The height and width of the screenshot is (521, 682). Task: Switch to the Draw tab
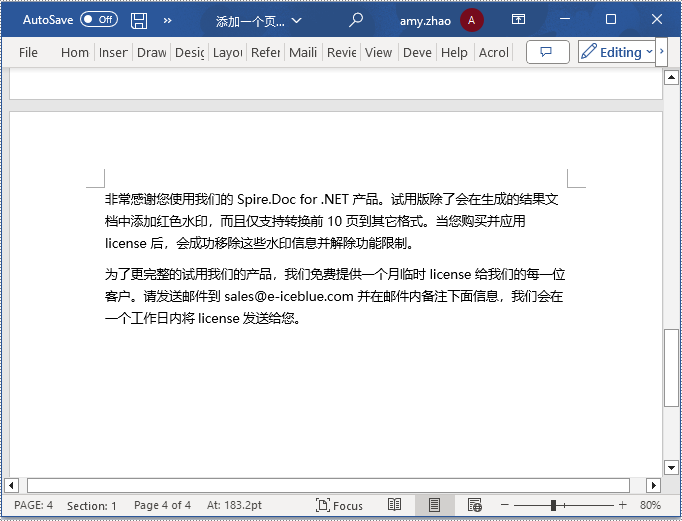point(151,53)
